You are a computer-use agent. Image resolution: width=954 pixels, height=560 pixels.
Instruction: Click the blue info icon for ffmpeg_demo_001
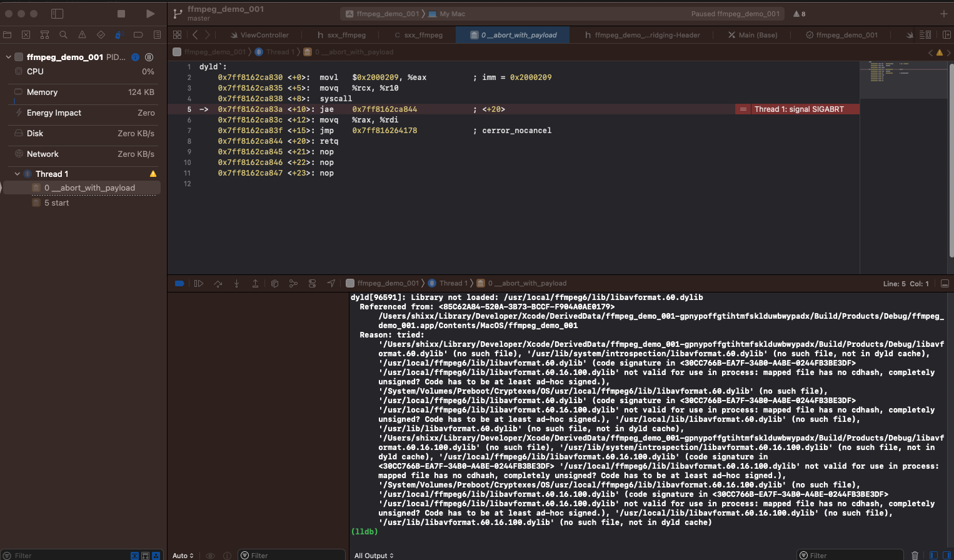coord(135,57)
